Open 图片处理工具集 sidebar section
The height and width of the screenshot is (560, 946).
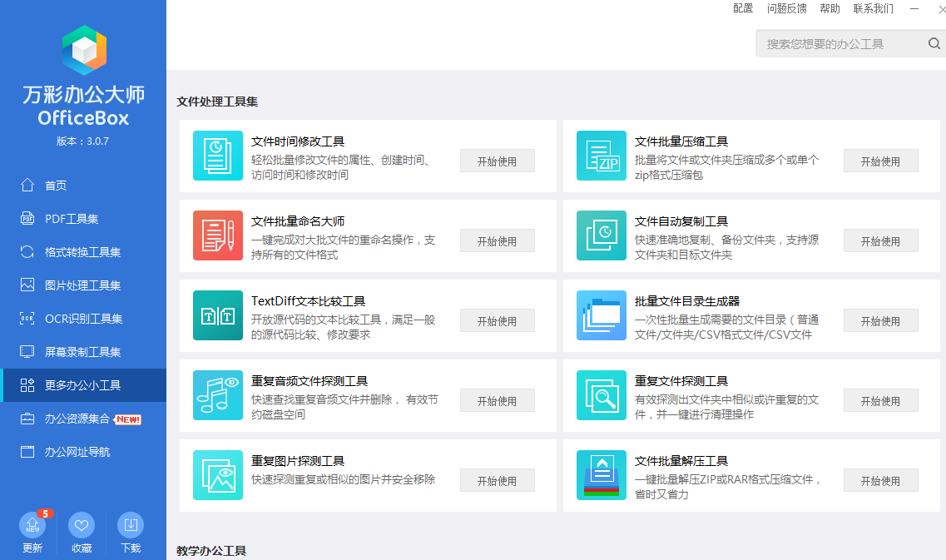coord(83,285)
